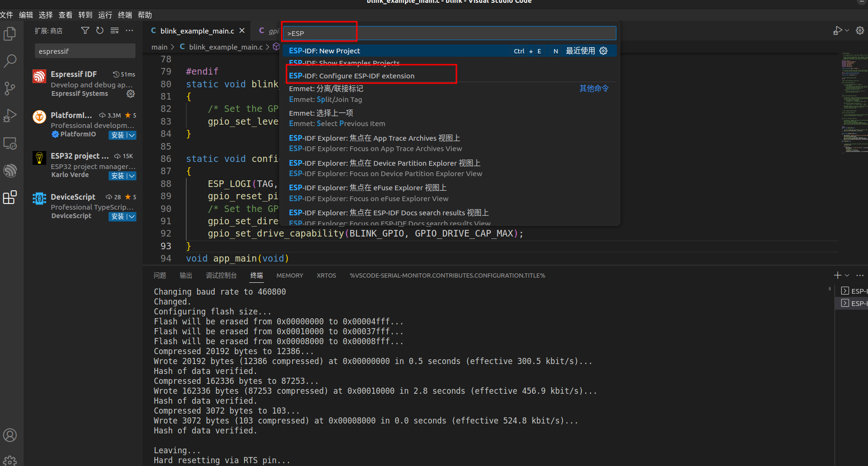Open PlatformIO install options dropdown
Image resolution: width=868 pixels, height=466 pixels.
pos(131,135)
